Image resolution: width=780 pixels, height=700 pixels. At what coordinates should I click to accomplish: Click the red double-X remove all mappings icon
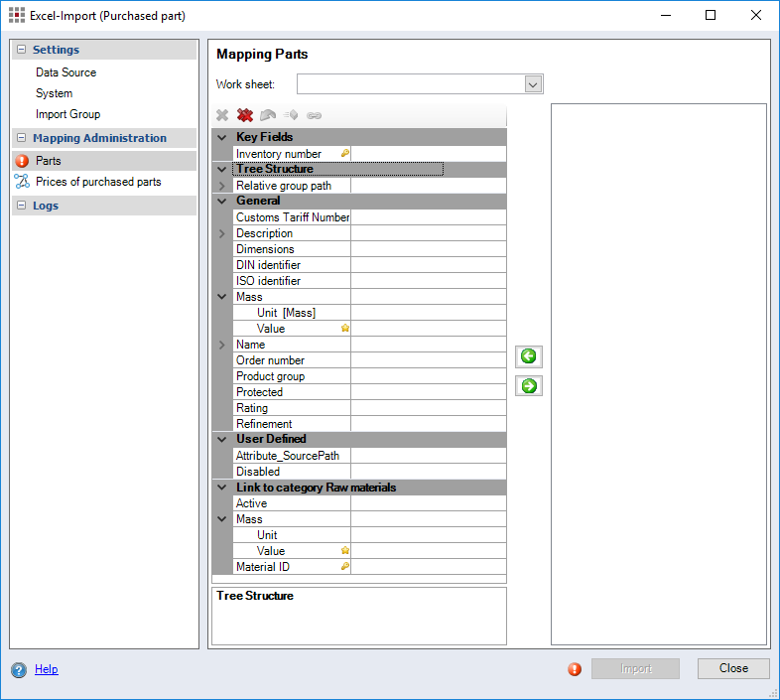point(245,115)
